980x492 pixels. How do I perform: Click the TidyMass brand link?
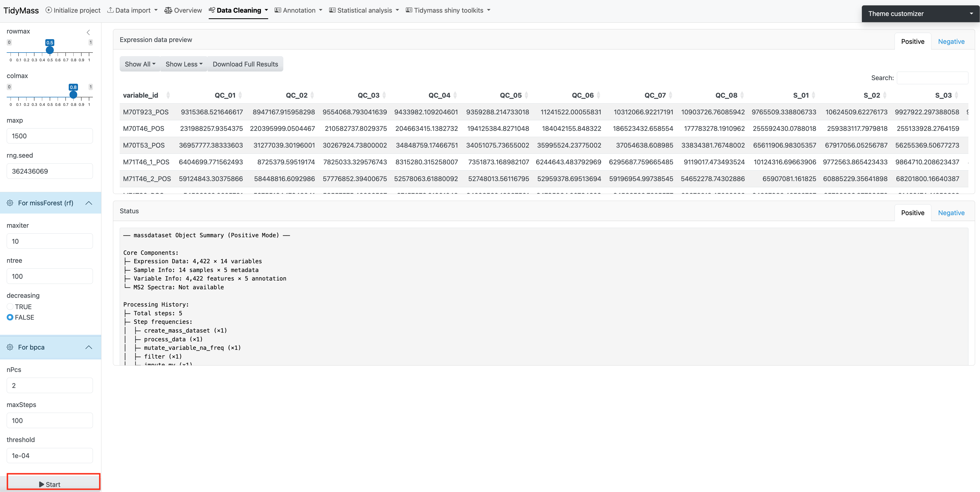[x=21, y=11]
